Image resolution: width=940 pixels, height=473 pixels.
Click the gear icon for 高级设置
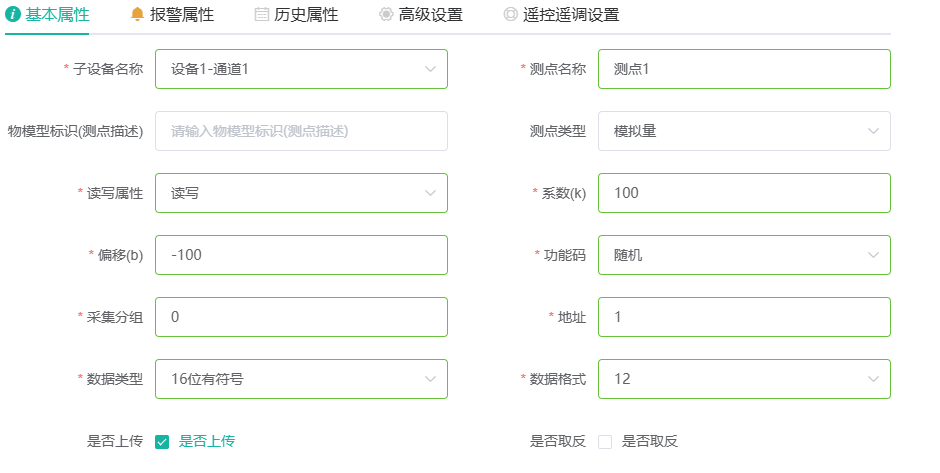[x=386, y=14]
